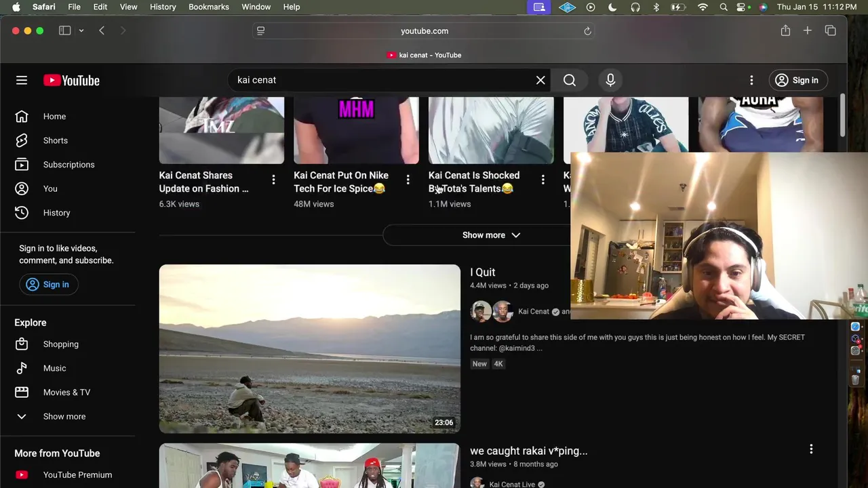Play the I Quit video thumbnail

click(x=310, y=349)
